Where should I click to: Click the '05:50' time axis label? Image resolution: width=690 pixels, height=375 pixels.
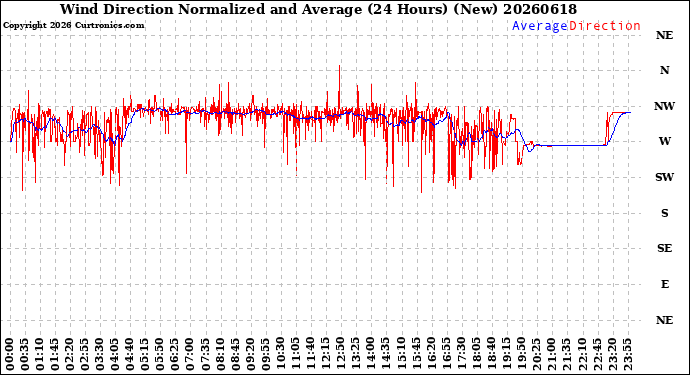coord(160,355)
